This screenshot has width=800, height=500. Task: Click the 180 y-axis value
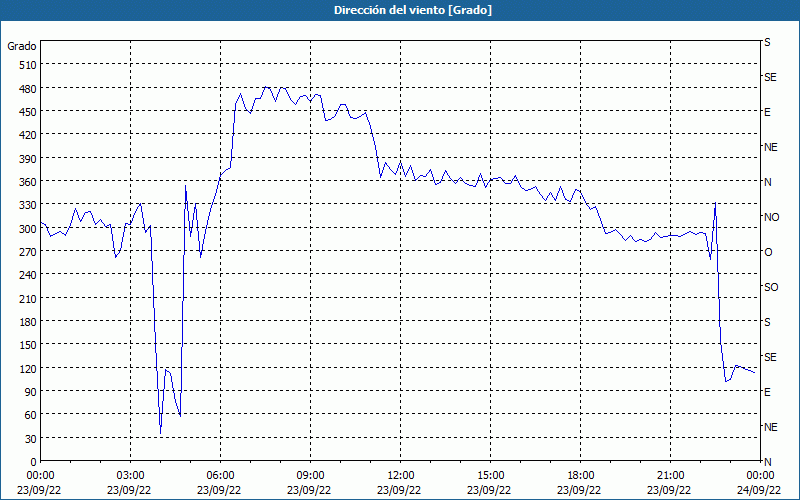28,322
